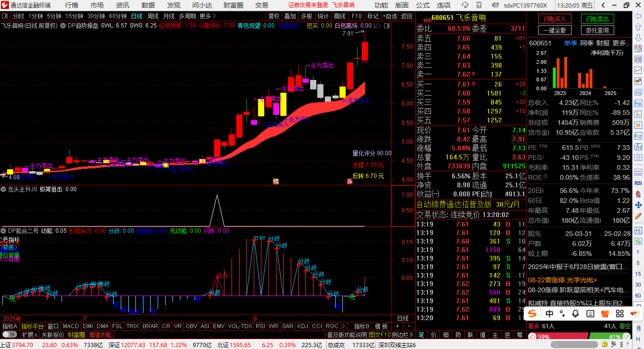Toggle the DP能合二号 indicator circle icon

[4, 231]
